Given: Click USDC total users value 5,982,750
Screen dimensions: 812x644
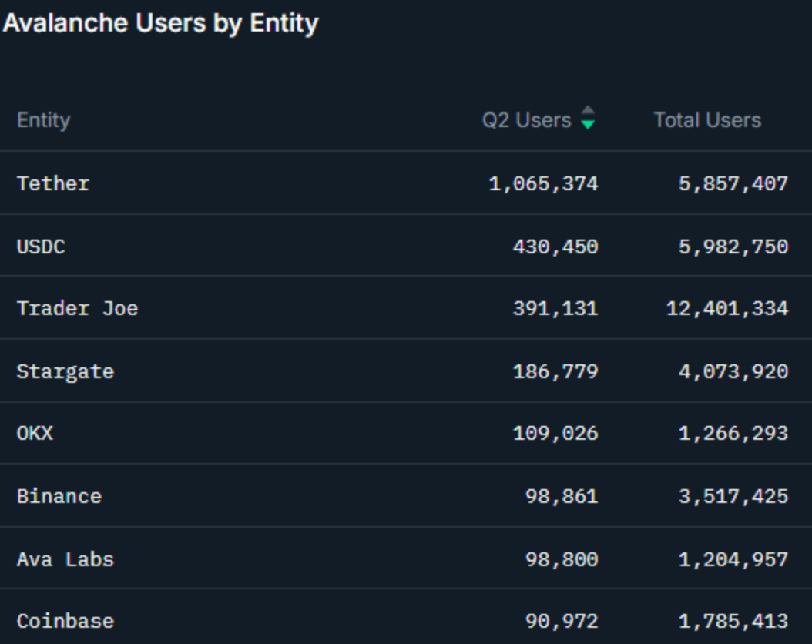Looking at the screenshot, I should point(733,247).
